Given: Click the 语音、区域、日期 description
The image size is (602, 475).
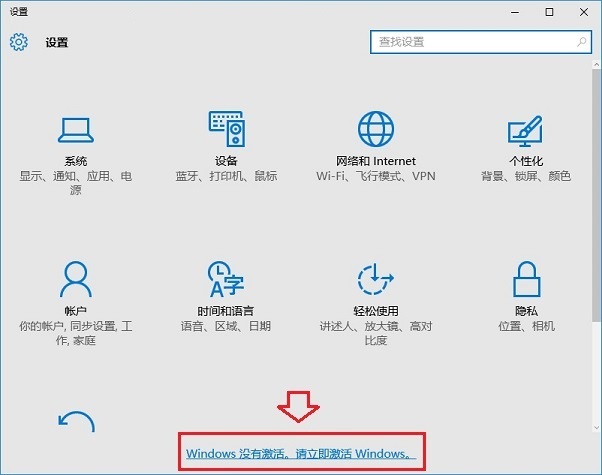Looking at the screenshot, I should 226,326.
